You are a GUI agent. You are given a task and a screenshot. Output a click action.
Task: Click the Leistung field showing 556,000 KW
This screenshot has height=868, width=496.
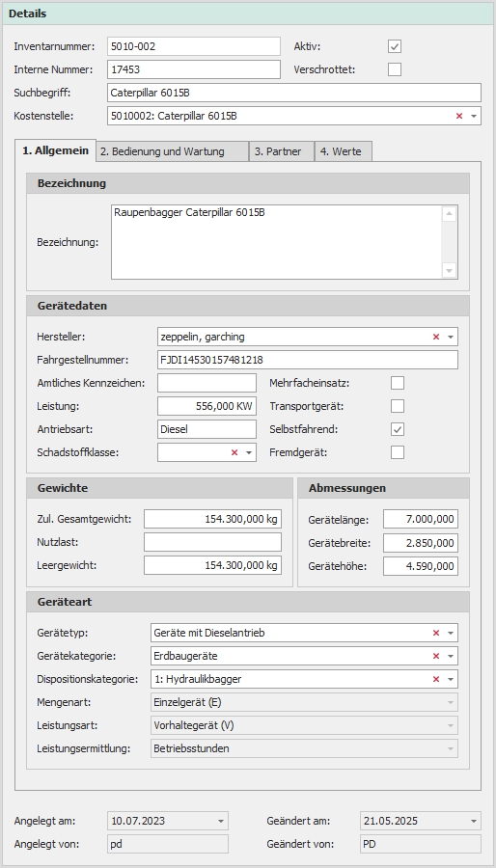pos(207,406)
